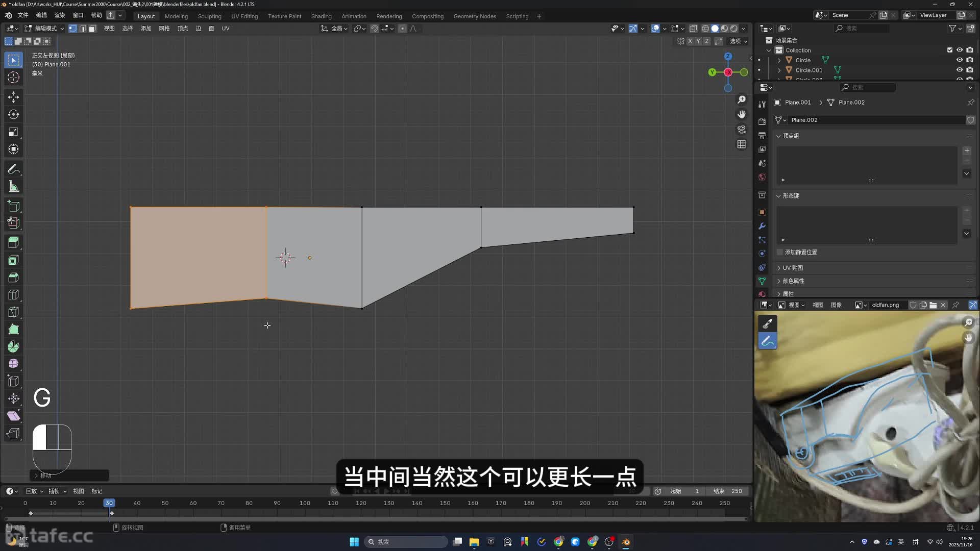
Task: Toggle the X-Ray viewport display
Action: click(693, 29)
